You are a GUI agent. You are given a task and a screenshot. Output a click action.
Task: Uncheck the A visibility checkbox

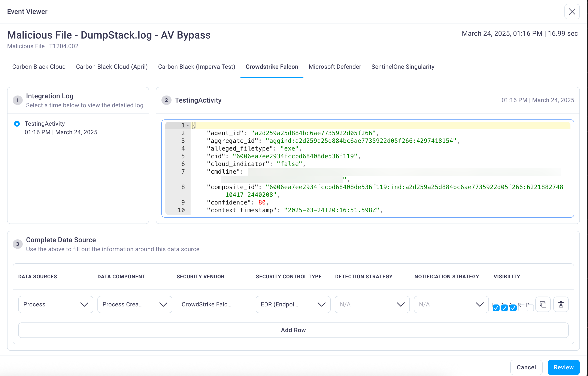click(x=513, y=308)
